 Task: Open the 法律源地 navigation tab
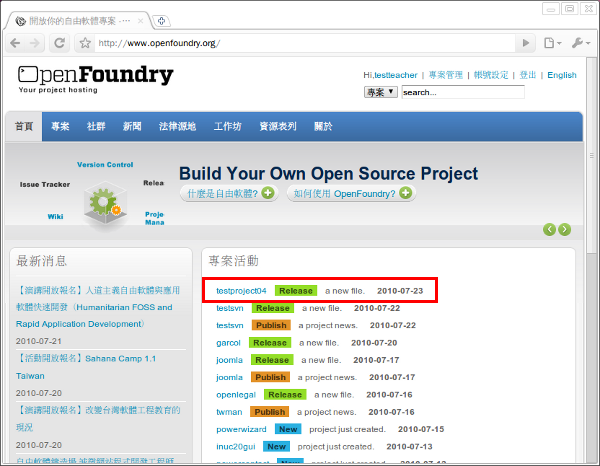177,127
